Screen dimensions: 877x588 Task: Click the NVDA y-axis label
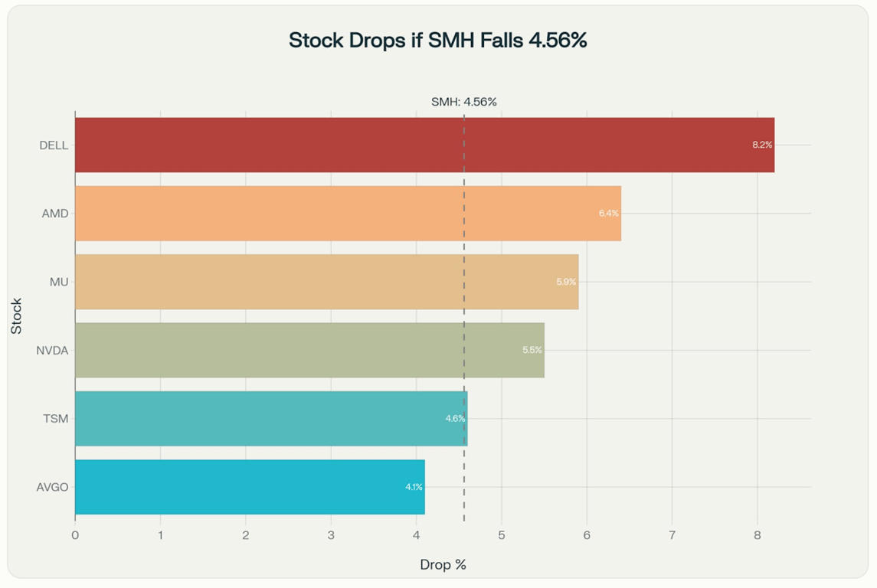coord(52,351)
